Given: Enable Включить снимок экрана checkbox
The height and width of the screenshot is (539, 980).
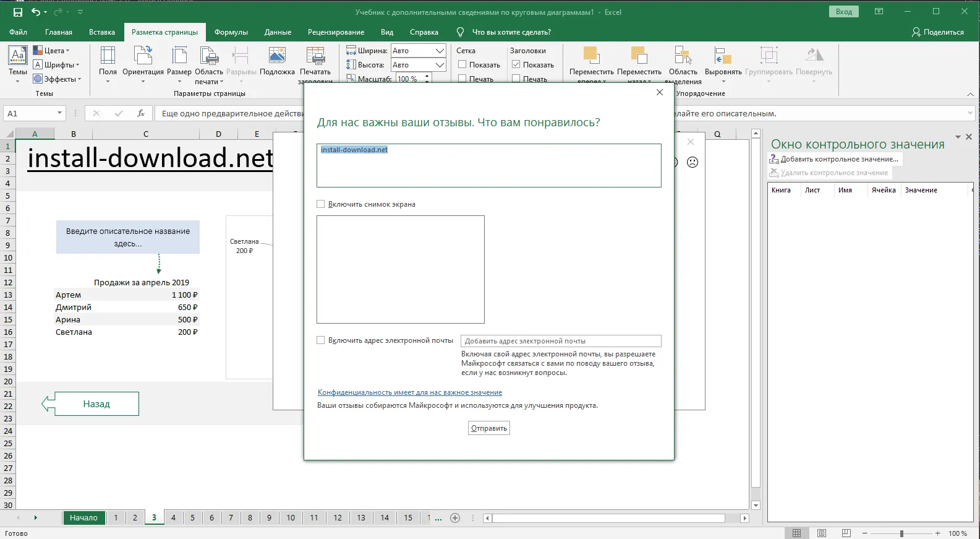Looking at the screenshot, I should (320, 204).
